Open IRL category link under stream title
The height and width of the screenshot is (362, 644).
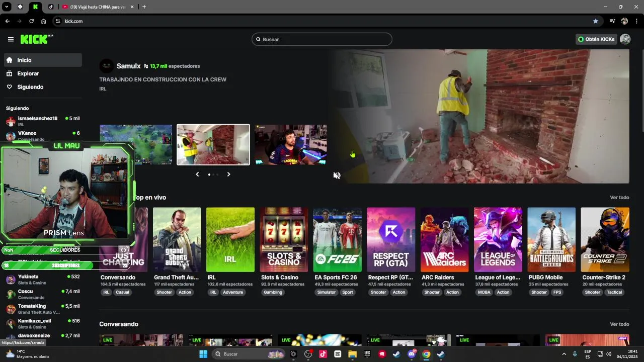103,89
